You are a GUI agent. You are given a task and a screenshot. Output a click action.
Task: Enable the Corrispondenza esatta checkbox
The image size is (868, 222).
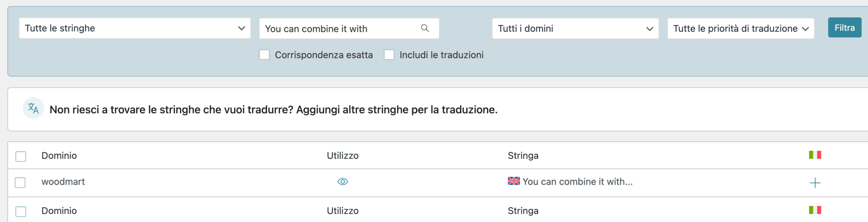264,54
